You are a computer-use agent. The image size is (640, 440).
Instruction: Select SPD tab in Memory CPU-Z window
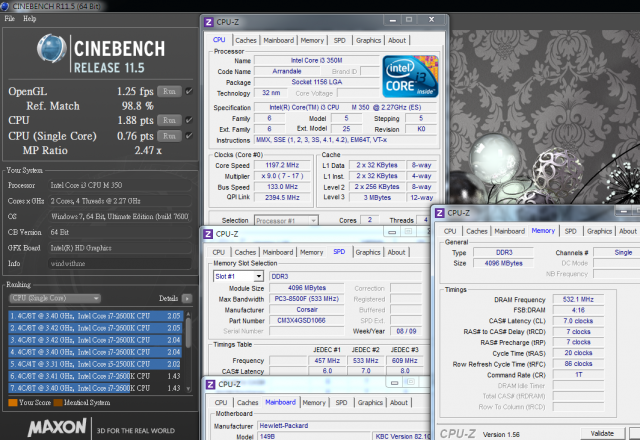[570, 231]
